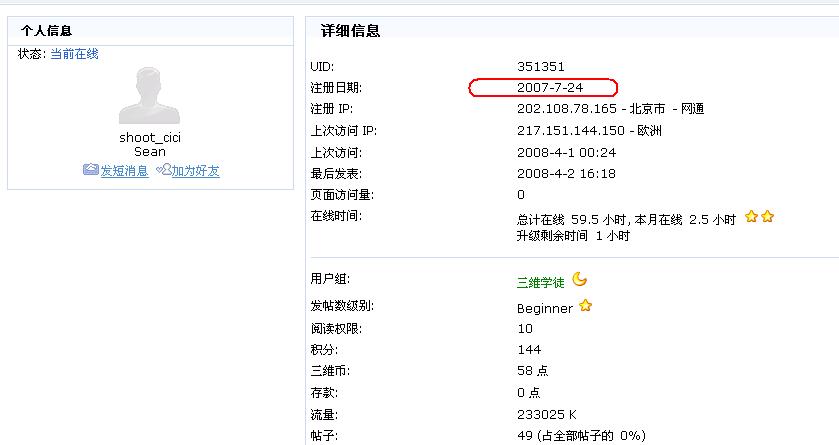Open the 三维学徒 user group link
The image size is (839, 445).
point(540,282)
